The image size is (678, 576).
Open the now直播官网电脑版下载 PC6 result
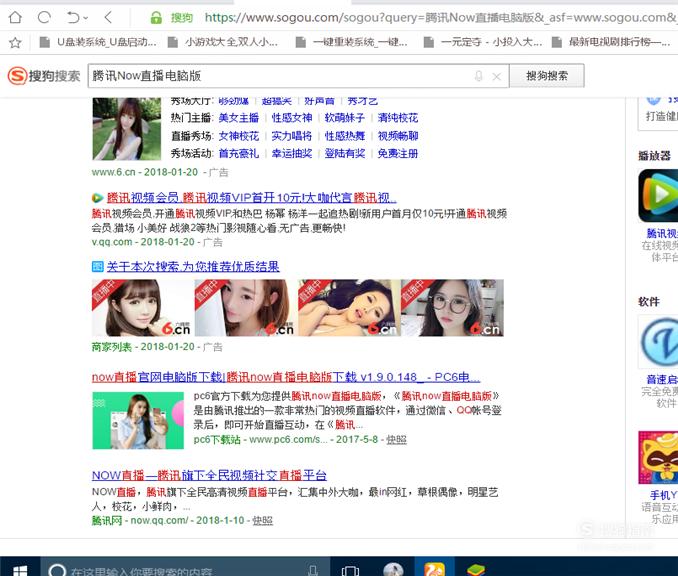tap(286, 377)
